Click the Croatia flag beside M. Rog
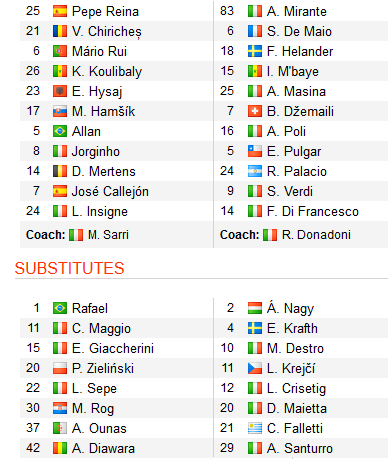 pos(60,408)
